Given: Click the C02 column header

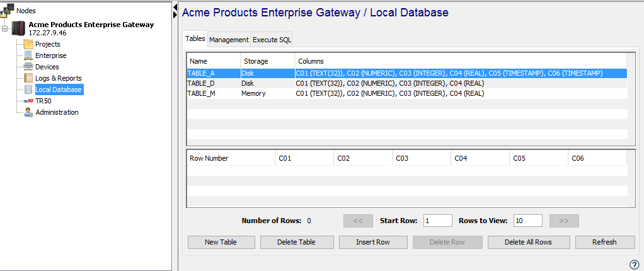Looking at the screenshot, I should [x=363, y=158].
